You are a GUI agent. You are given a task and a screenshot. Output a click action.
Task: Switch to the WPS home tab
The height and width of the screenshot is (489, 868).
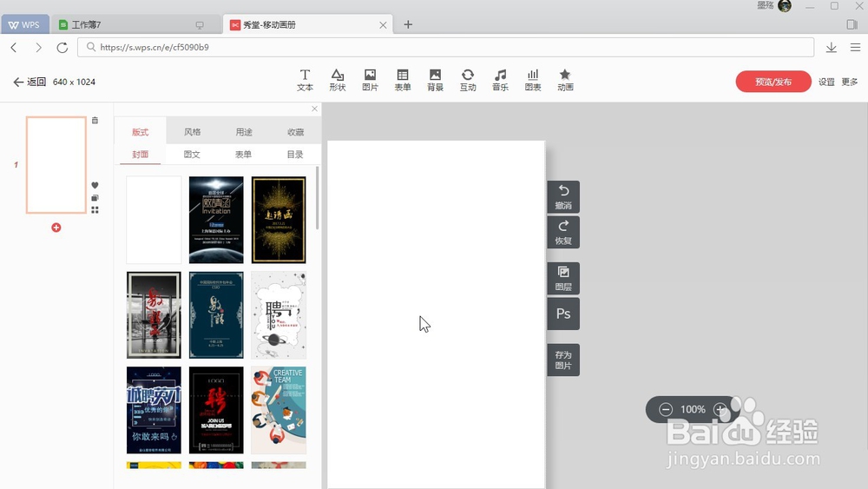point(25,25)
